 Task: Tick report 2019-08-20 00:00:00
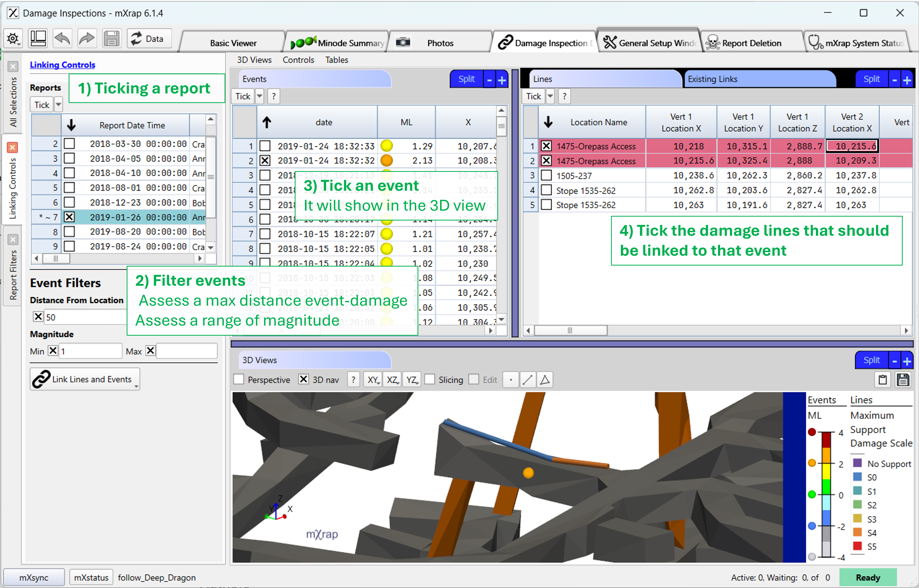(x=69, y=231)
